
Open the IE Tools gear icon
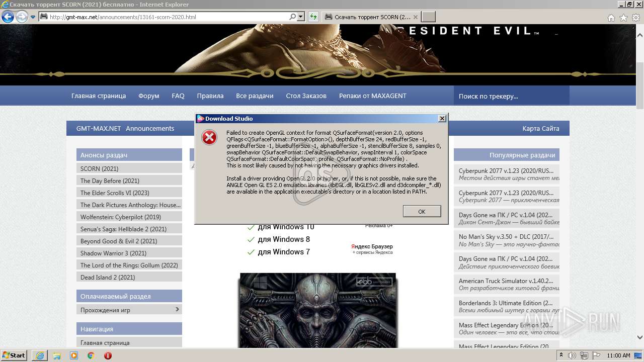click(x=635, y=18)
